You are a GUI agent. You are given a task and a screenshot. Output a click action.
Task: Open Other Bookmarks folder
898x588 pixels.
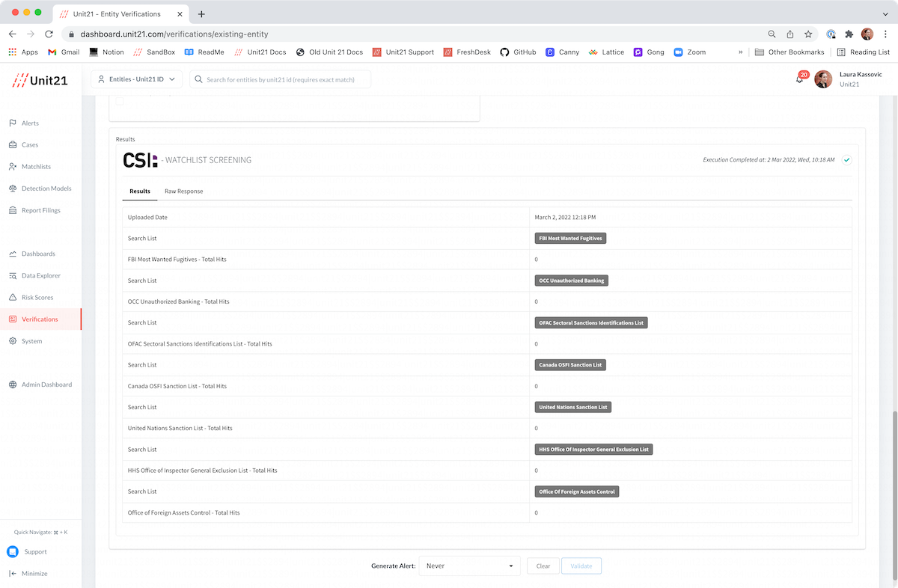tap(789, 52)
